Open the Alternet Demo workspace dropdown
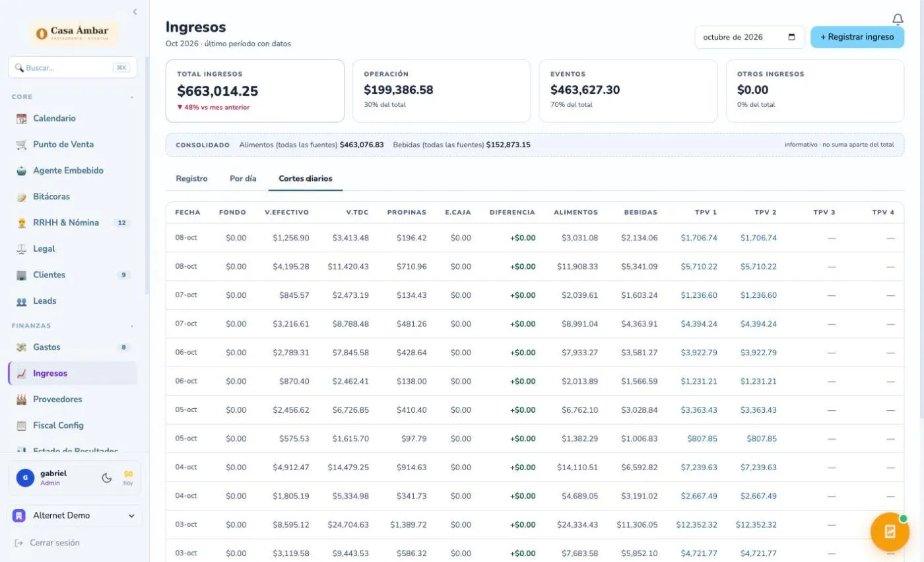The image size is (924, 562). click(x=74, y=516)
